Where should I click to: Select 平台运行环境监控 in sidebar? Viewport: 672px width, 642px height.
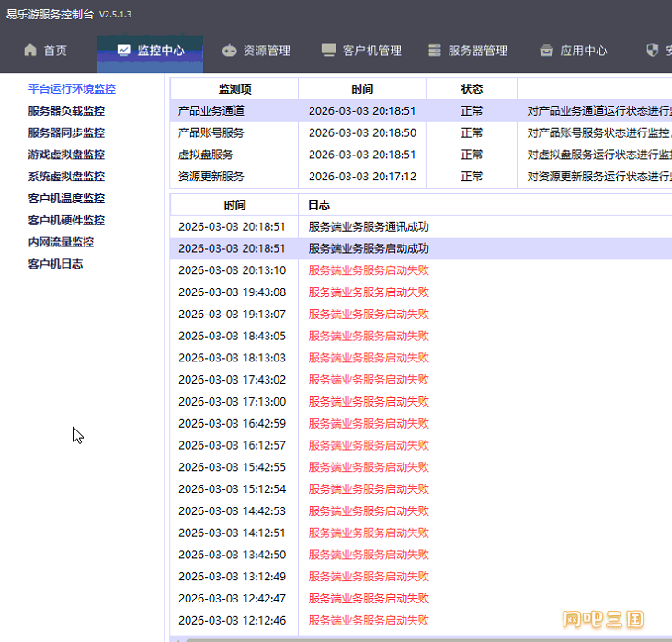coord(72,89)
